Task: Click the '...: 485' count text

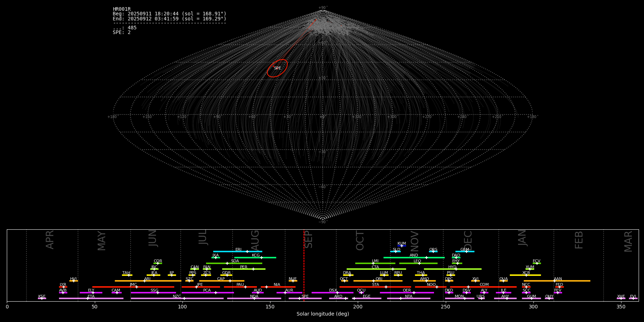Action: coord(125,28)
